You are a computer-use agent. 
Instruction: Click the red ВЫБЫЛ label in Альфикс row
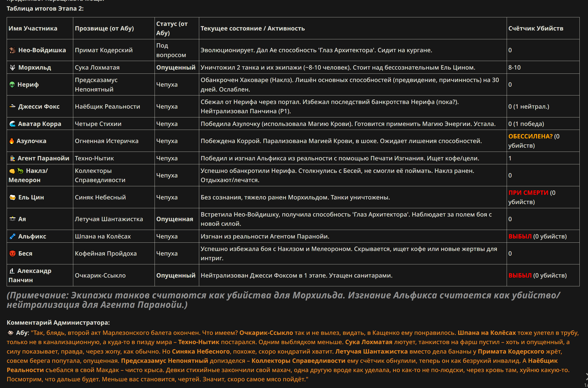[x=520, y=236]
